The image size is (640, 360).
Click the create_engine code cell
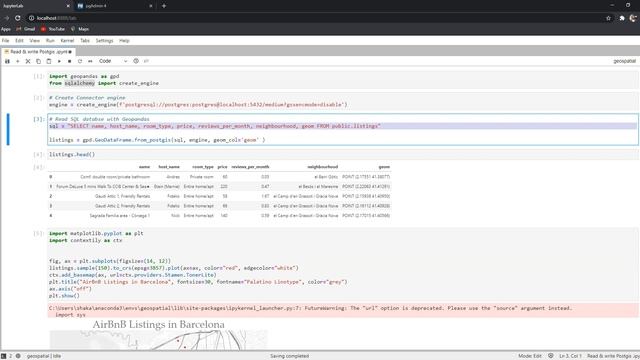pos(342,101)
